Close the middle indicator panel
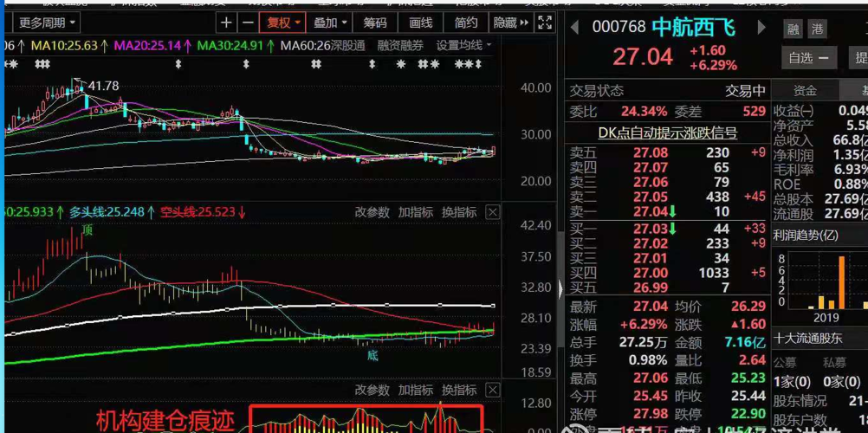Screen dimensions: 868x433 493,212
